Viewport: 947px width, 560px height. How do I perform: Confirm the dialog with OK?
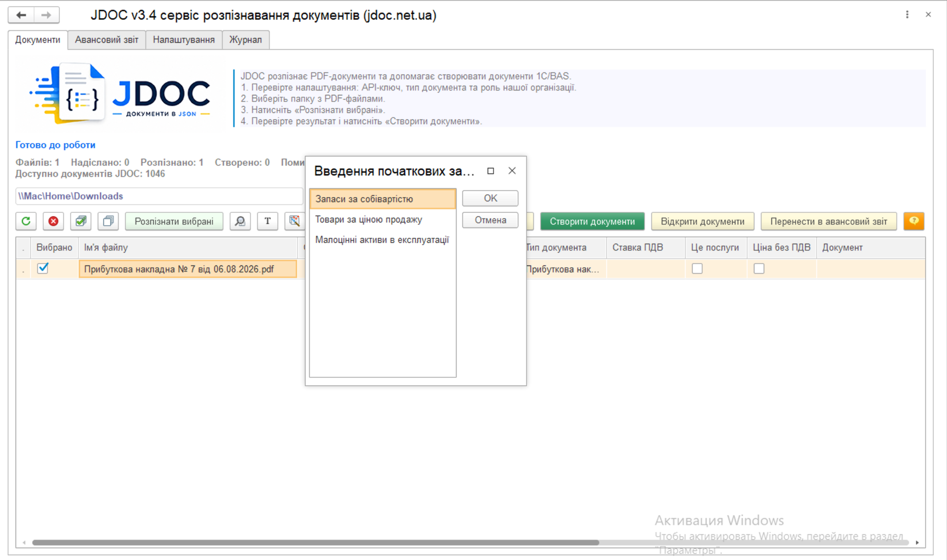click(x=490, y=198)
